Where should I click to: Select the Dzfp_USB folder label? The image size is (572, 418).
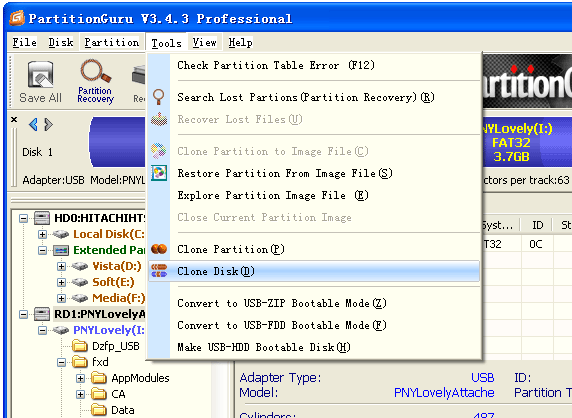point(116,346)
